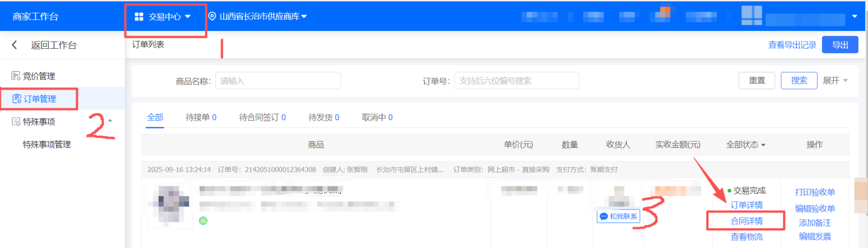The image size is (868, 248).
Task: Click the 订单号 search field
Action: pos(516,81)
